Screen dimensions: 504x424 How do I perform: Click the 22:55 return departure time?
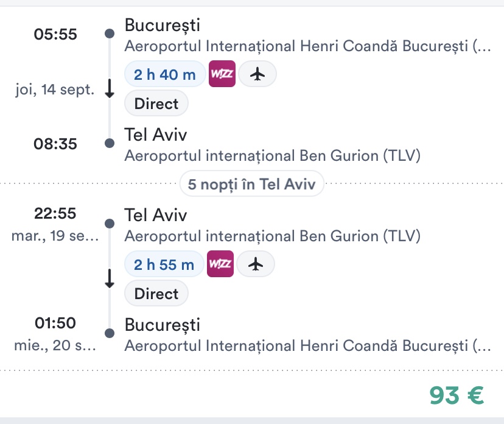[x=55, y=214]
